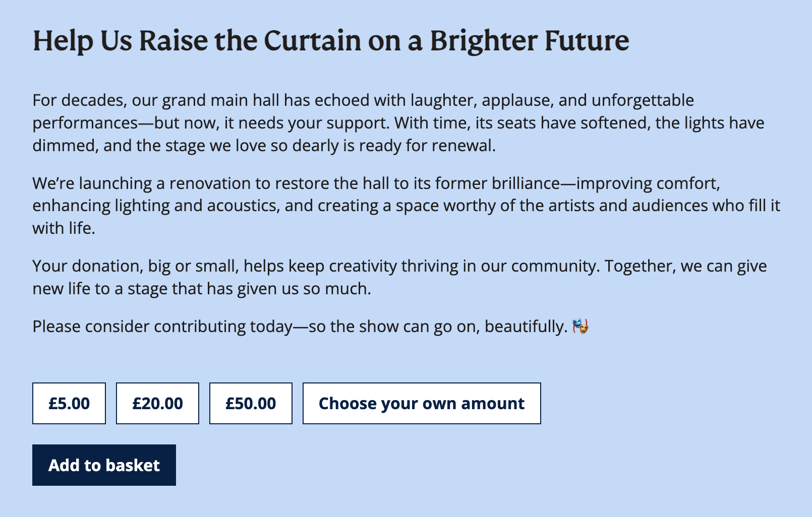Click the donation option left of Choose your own amount
The width and height of the screenshot is (812, 517).
point(251,403)
